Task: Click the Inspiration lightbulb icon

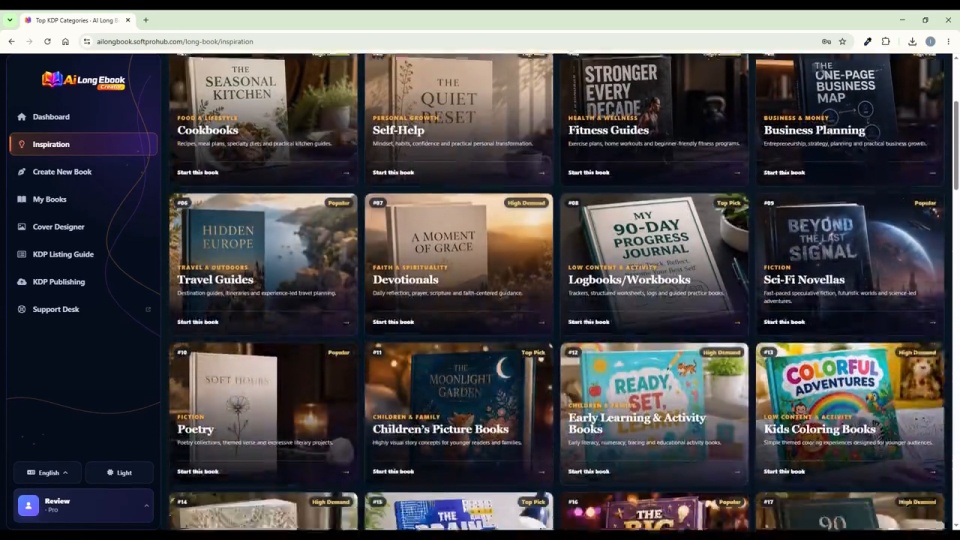Action: click(x=22, y=144)
